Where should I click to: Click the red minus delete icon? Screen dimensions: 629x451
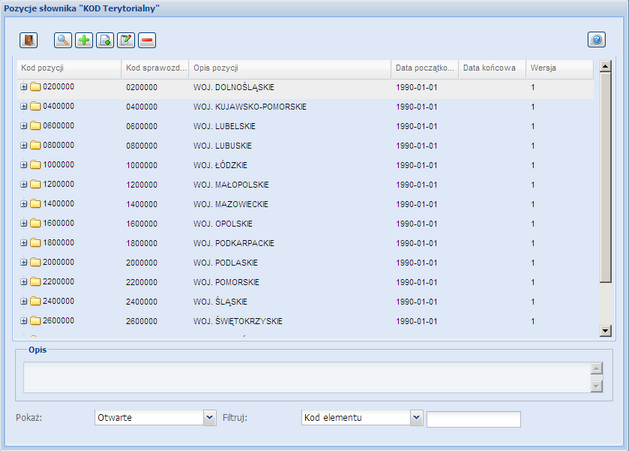147,40
